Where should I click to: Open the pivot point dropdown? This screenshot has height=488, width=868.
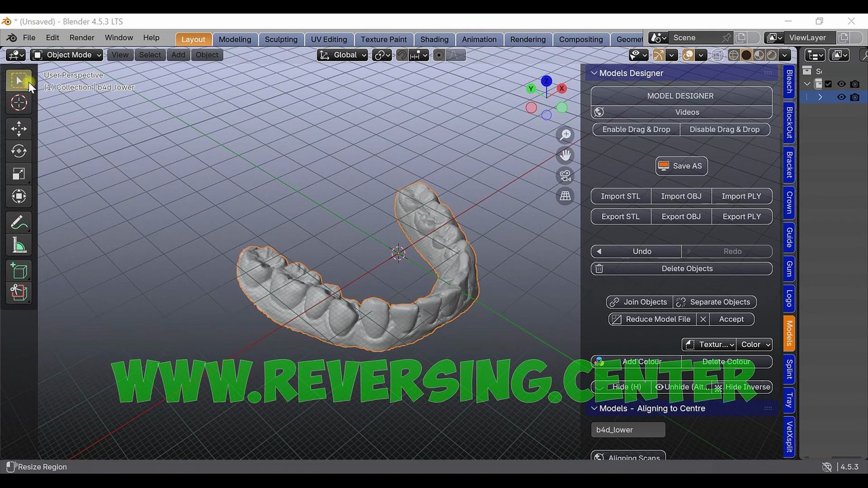pos(382,56)
